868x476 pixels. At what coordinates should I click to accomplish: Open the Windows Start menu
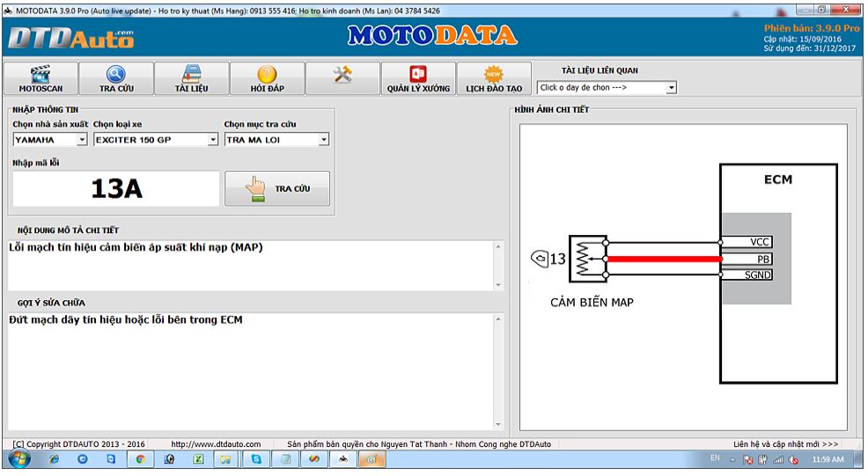19,458
